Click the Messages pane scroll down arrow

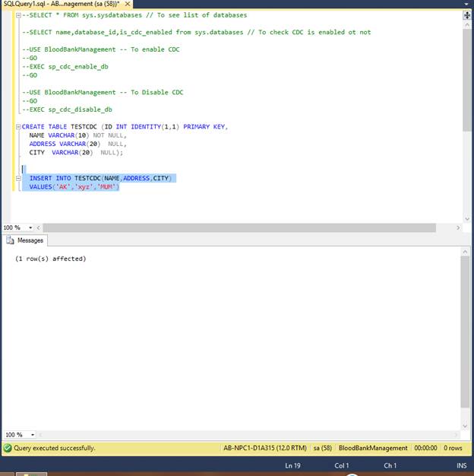(x=465, y=427)
